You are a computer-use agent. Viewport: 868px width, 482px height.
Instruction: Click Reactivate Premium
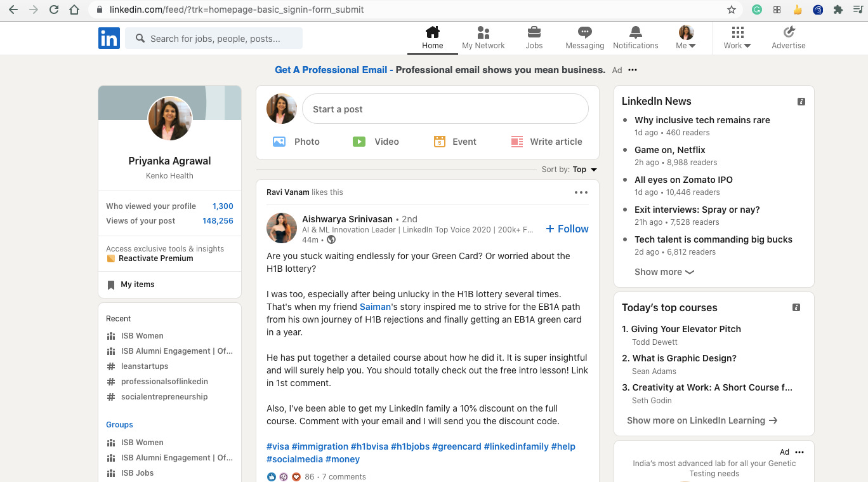155,258
